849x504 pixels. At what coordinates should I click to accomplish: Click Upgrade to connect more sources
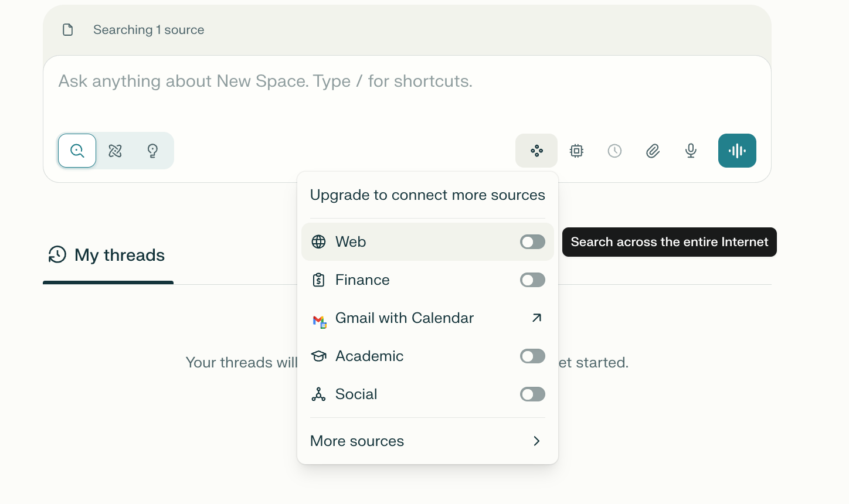coord(427,195)
